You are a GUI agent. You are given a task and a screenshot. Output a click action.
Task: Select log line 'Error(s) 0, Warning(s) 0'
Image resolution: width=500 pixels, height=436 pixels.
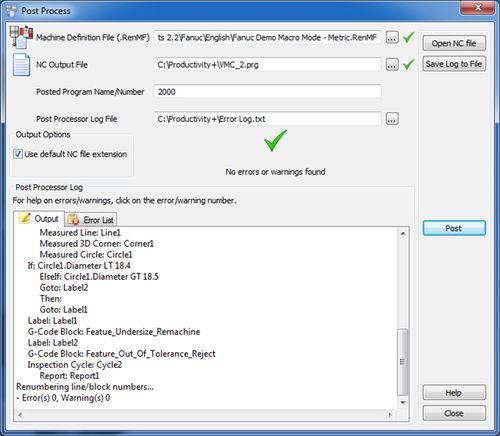point(63,398)
